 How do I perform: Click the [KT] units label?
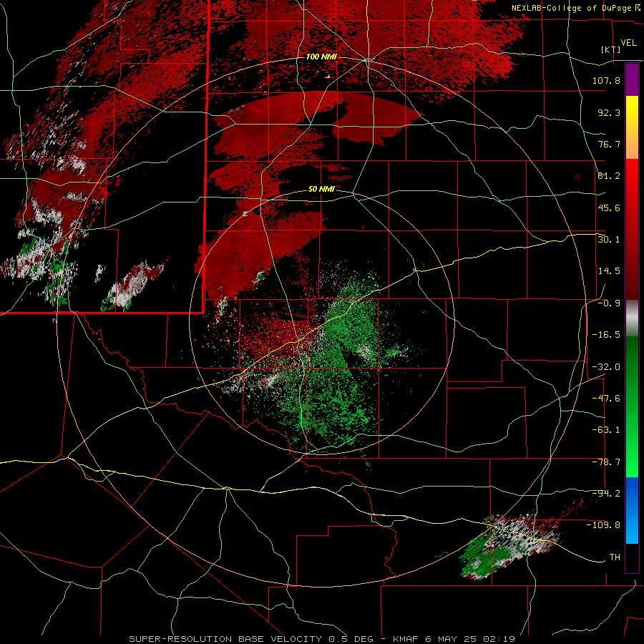click(x=610, y=49)
